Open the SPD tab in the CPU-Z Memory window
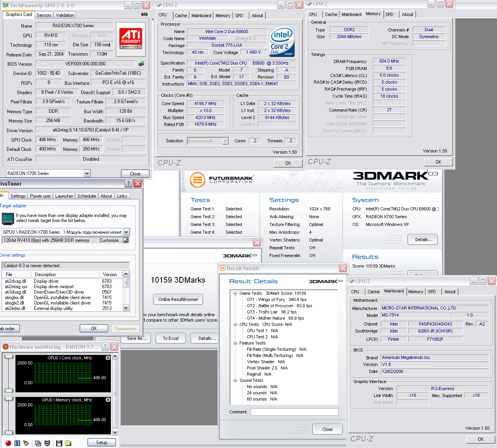 pyautogui.click(x=389, y=14)
